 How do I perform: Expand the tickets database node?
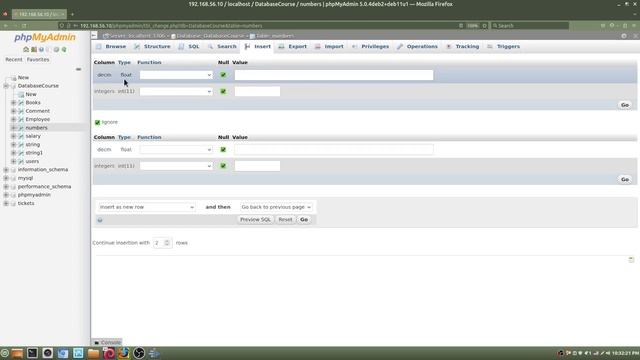tap(6, 203)
